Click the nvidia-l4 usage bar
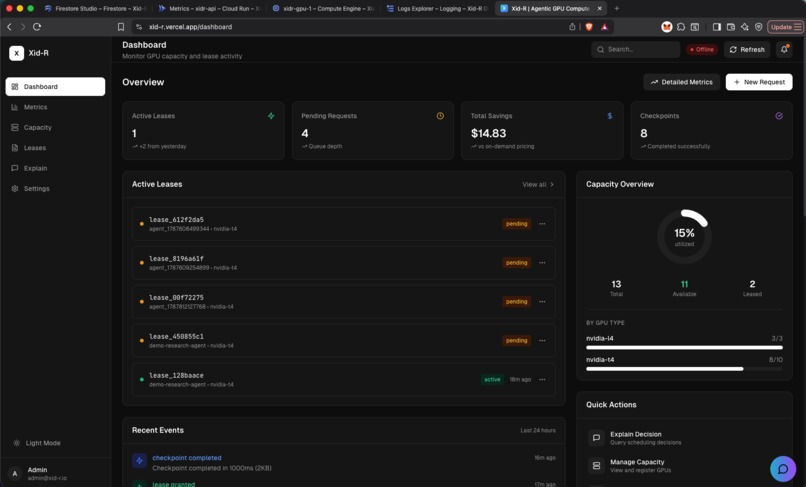The image size is (806, 487). coord(684,348)
